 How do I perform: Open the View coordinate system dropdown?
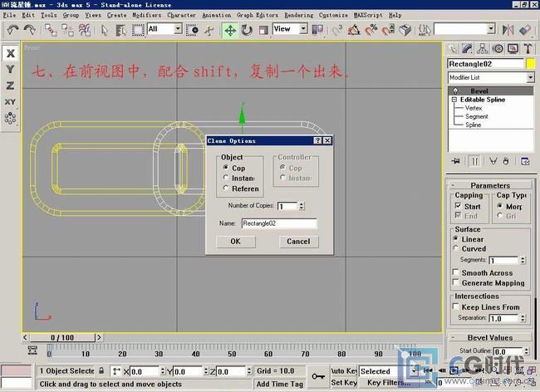click(x=303, y=29)
